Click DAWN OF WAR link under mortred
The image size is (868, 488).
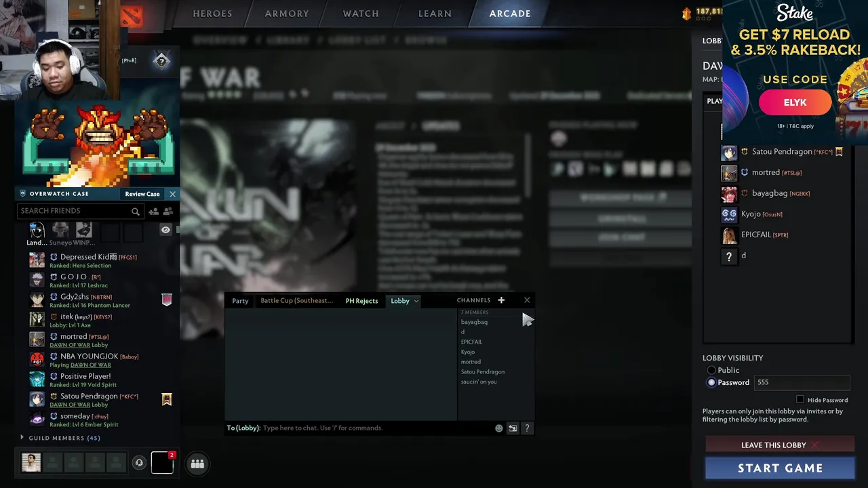pos(69,345)
